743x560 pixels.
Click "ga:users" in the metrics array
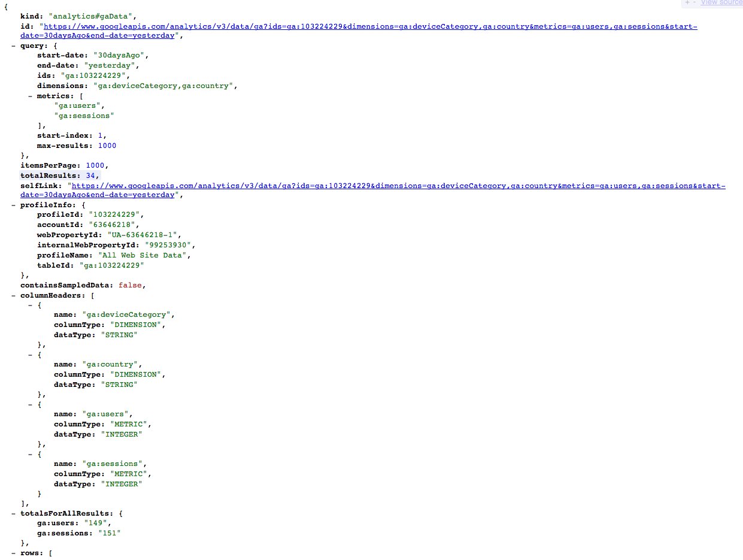(x=77, y=106)
